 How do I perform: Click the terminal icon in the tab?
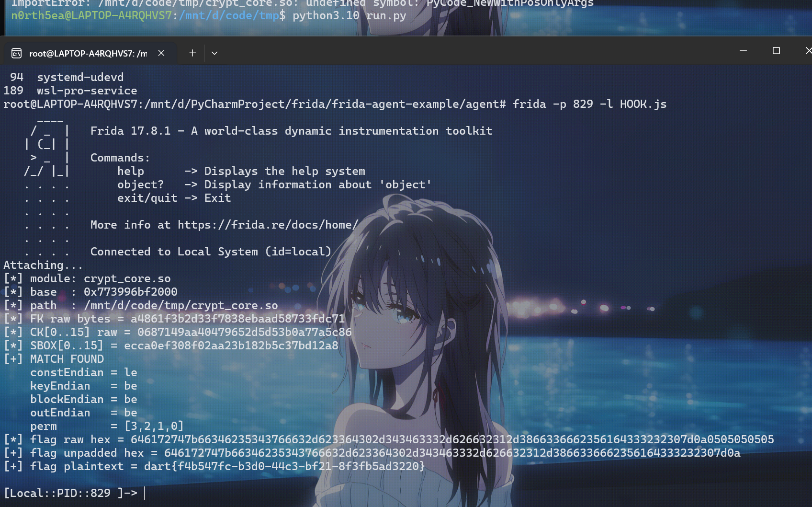click(17, 53)
